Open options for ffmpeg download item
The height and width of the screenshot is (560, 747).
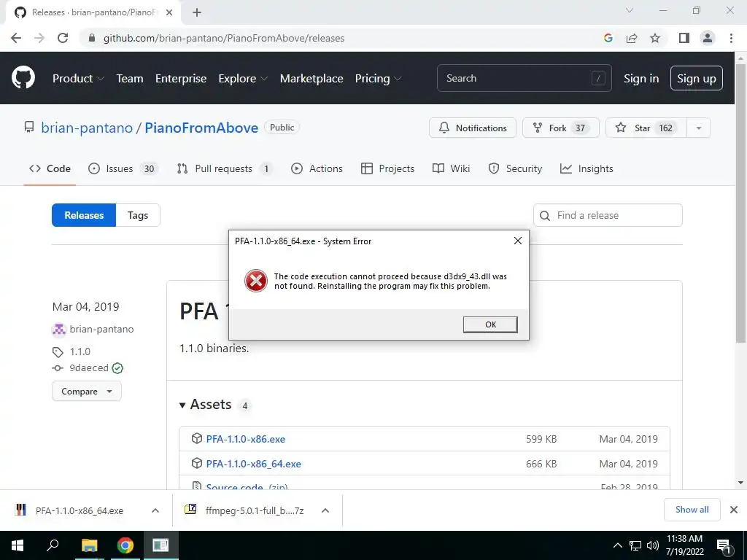pos(325,510)
